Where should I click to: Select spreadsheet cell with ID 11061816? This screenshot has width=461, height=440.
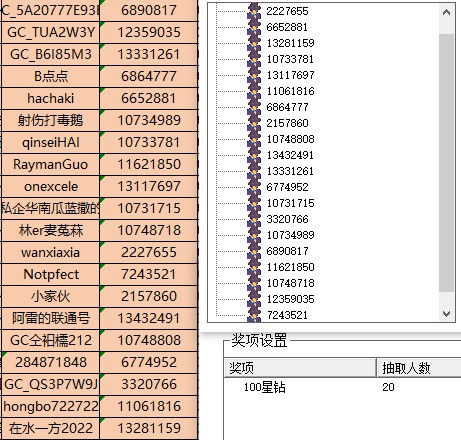pos(149,406)
